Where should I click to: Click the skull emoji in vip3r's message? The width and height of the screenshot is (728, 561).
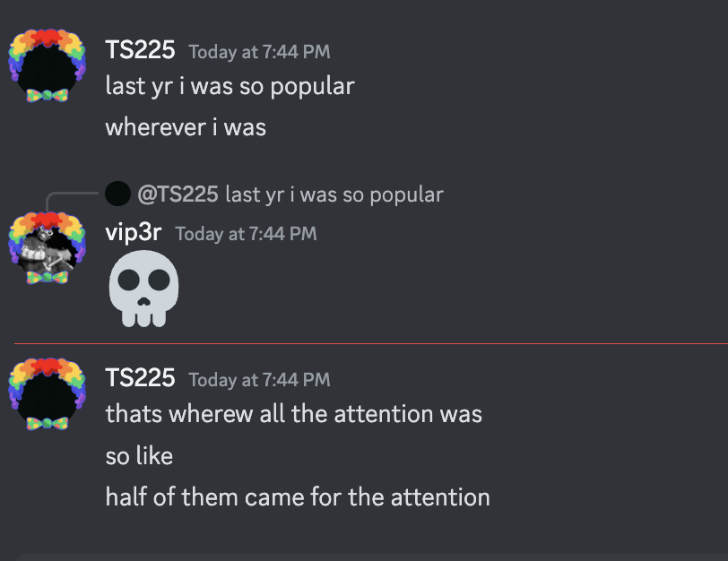point(144,289)
